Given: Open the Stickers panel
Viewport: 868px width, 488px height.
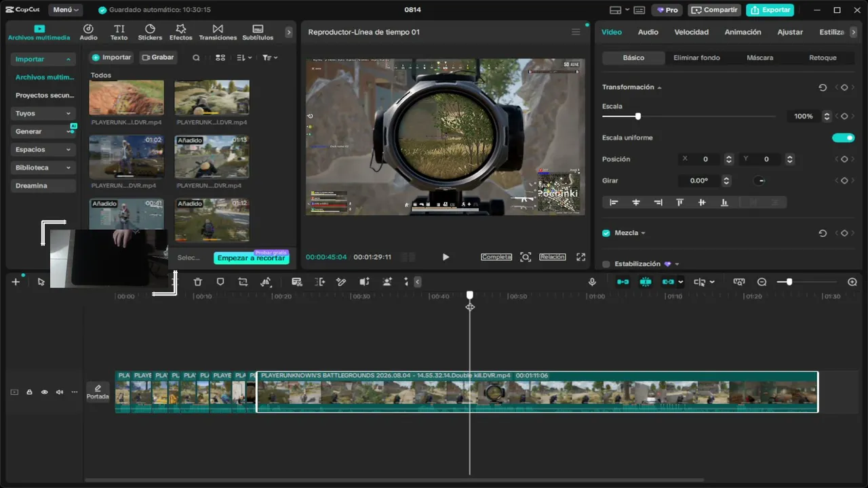Looking at the screenshot, I should [x=150, y=32].
